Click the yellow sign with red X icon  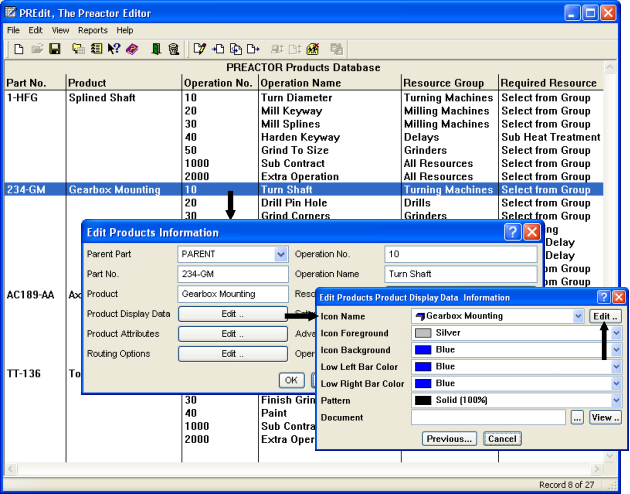313,49
